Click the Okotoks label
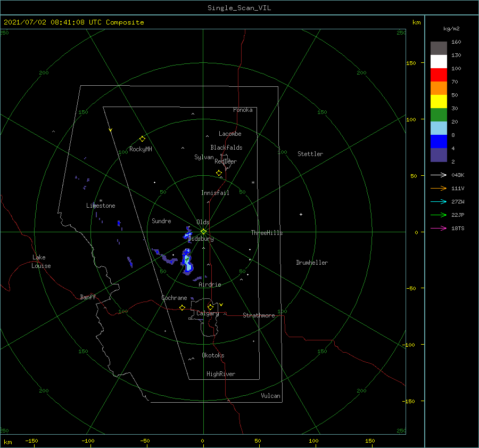This screenshot has height=448, width=479. click(x=213, y=355)
